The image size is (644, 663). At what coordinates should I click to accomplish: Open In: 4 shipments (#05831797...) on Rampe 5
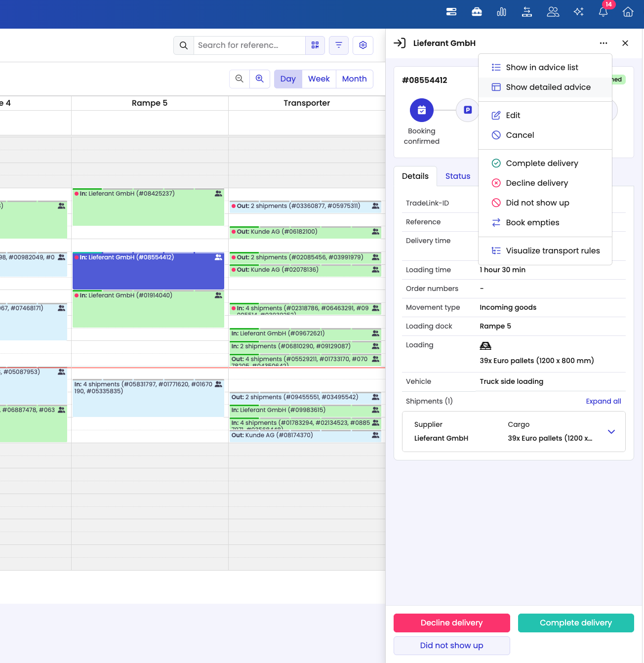point(148,398)
